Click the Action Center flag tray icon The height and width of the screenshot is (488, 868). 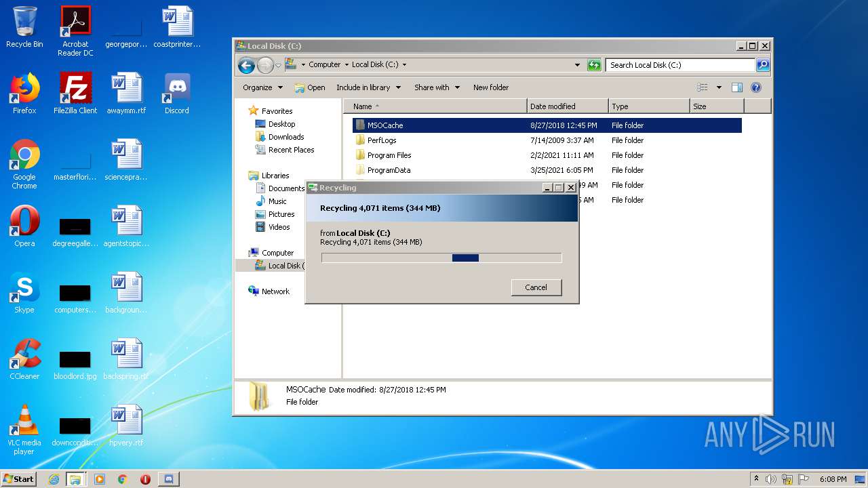coord(803,479)
